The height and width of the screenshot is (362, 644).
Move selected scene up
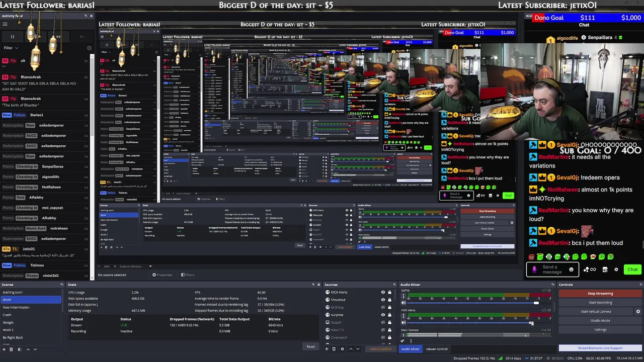pyautogui.click(x=28, y=349)
